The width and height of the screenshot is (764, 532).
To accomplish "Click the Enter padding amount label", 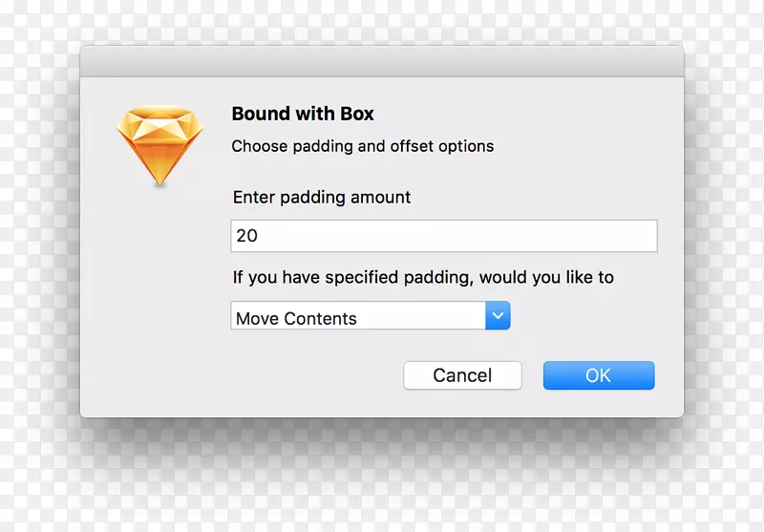I will click(322, 198).
